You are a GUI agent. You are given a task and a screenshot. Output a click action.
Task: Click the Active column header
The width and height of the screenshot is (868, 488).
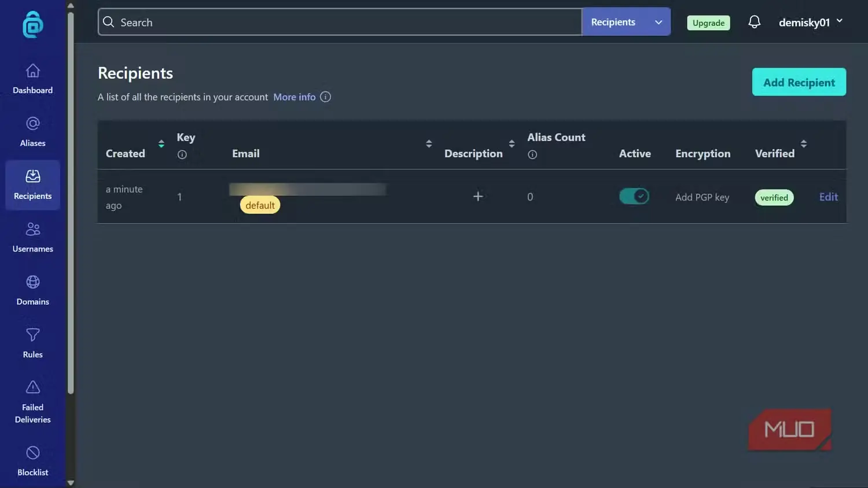pyautogui.click(x=635, y=153)
